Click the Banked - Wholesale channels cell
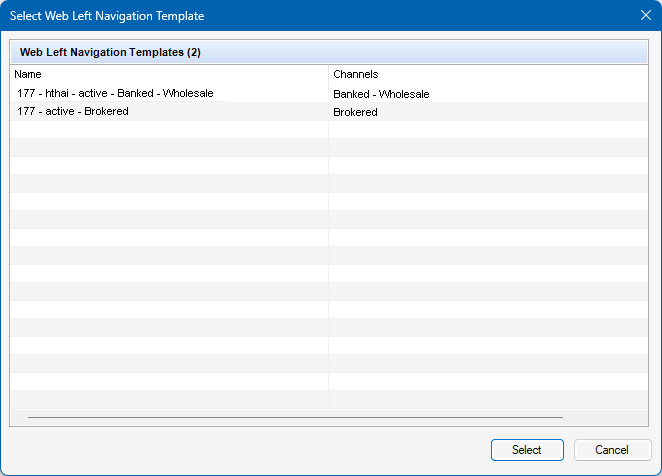This screenshot has height=476, width=662. 381,94
